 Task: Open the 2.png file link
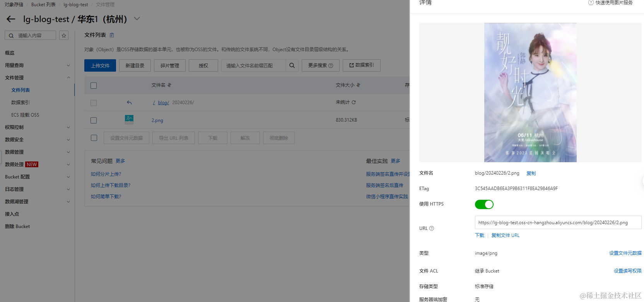[x=157, y=120]
